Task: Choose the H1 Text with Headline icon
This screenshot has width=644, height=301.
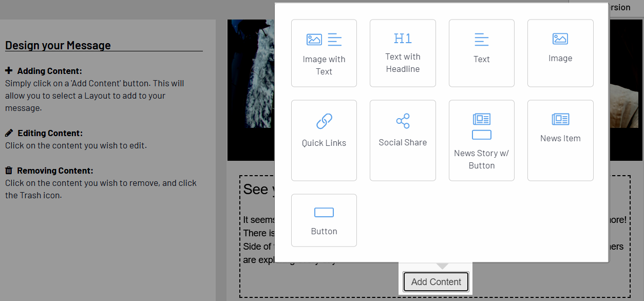Action: pos(403,39)
